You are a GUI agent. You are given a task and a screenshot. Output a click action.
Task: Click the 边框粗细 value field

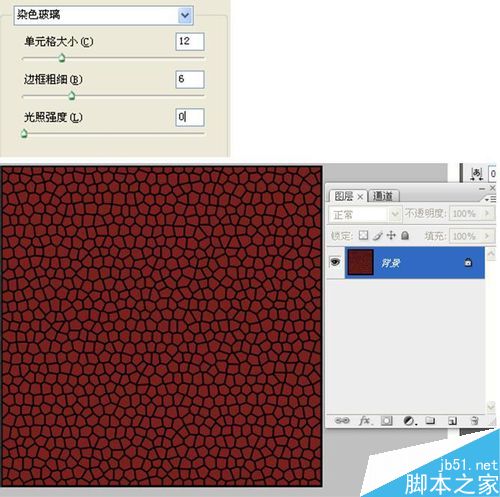coord(190,79)
